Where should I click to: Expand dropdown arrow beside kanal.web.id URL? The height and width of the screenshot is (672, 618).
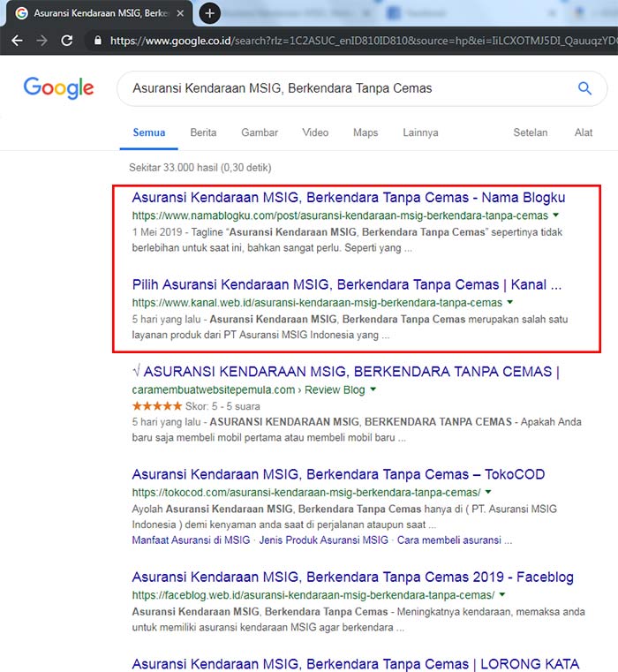pyautogui.click(x=510, y=302)
